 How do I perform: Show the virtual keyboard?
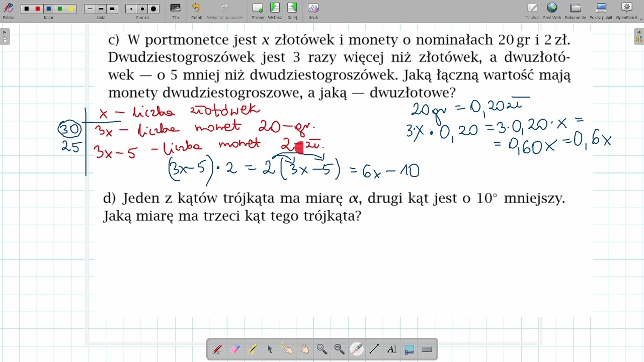[427, 349]
